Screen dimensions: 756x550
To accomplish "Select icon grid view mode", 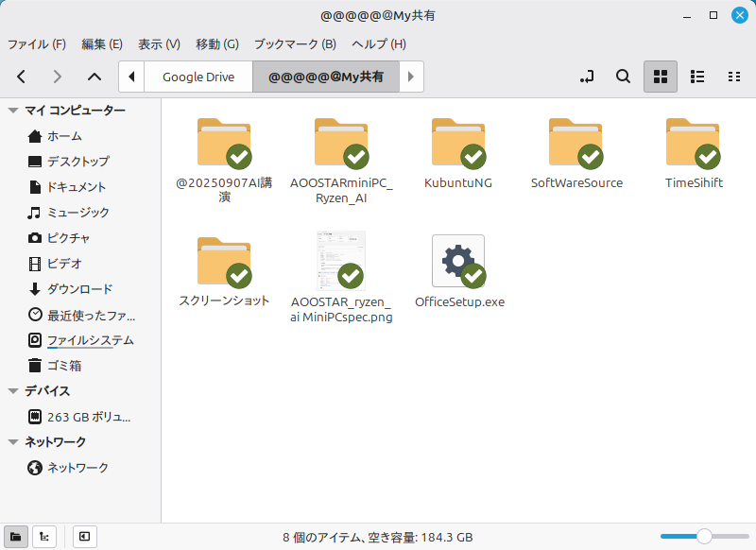I will [661, 77].
